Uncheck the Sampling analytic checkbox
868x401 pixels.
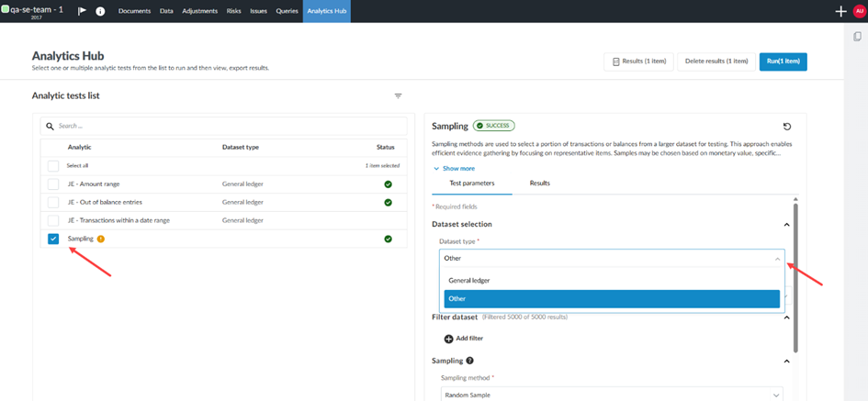pos(53,239)
